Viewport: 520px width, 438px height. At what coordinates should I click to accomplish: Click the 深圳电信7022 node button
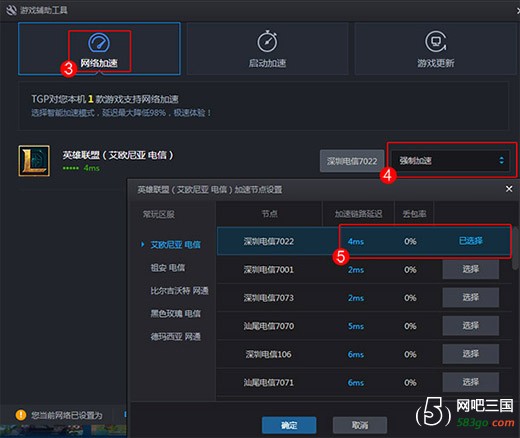click(352, 161)
